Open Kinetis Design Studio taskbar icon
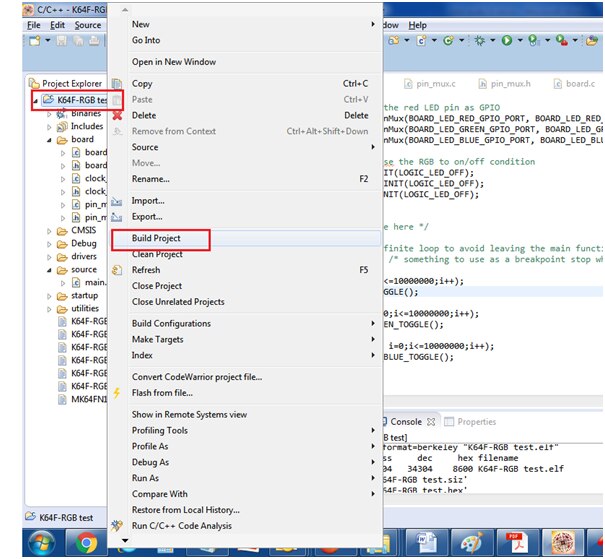The height and width of the screenshot is (559, 605). 563,543
